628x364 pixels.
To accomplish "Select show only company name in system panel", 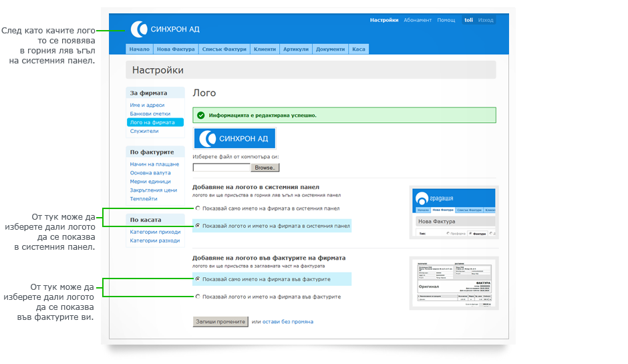I will point(198,208).
